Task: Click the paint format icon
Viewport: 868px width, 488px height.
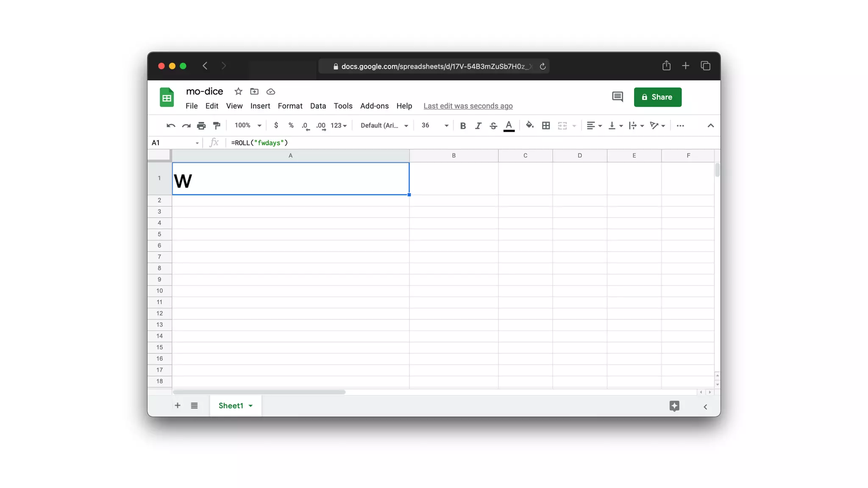Action: (217, 125)
